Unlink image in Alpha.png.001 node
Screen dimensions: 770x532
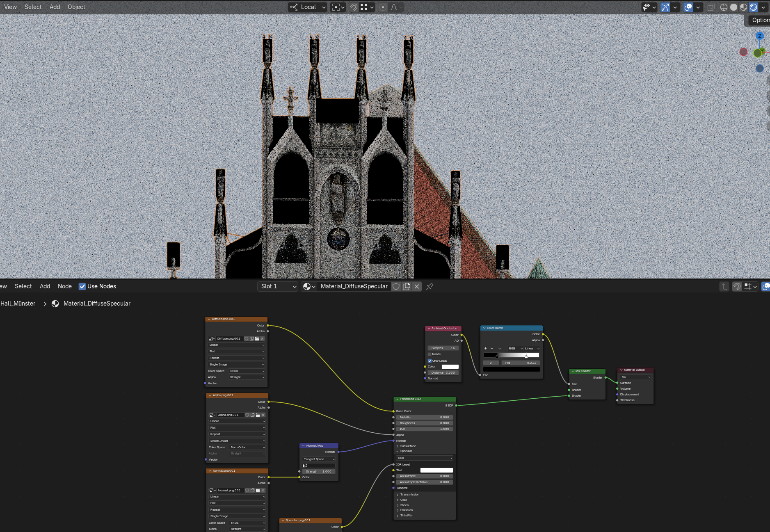(x=263, y=415)
